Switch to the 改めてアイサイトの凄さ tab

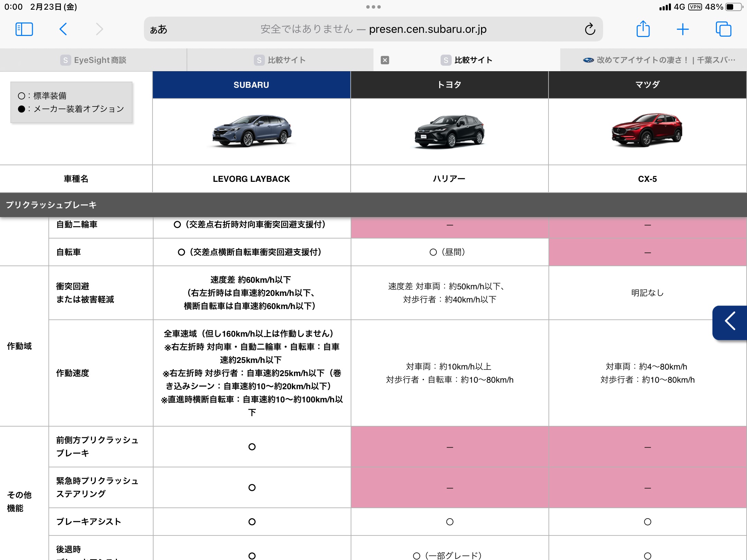point(654,60)
